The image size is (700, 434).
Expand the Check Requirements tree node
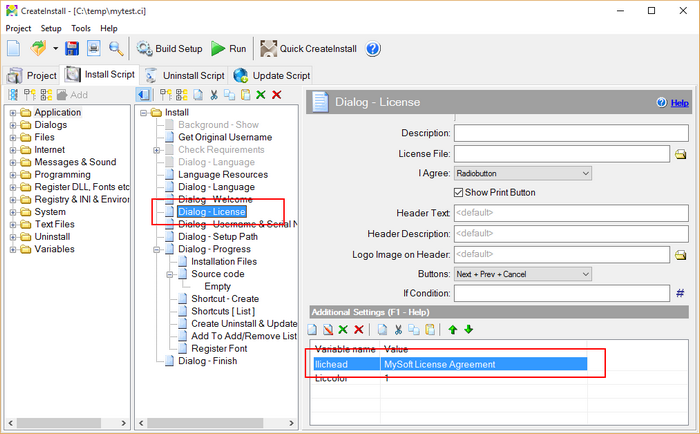[x=157, y=150]
